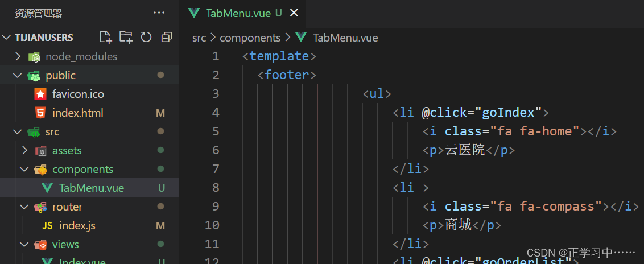The width and height of the screenshot is (644, 264).
Task: Click the 资源管理器 explorer title
Action: click(39, 13)
